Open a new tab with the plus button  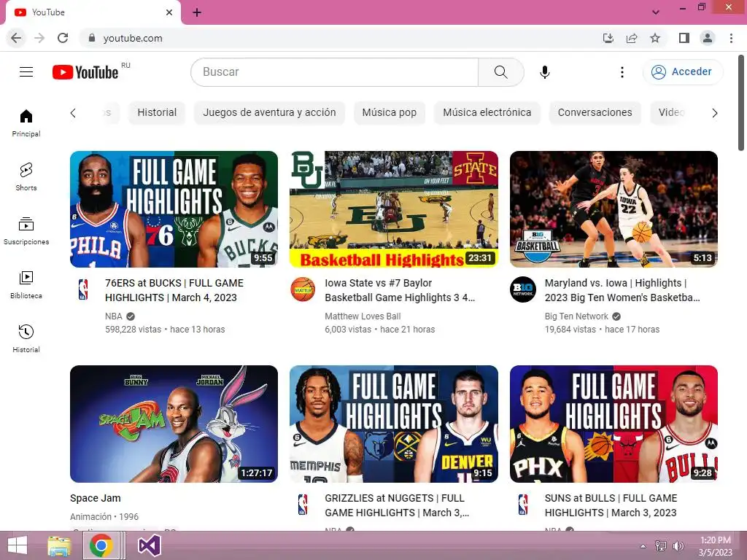[197, 13]
